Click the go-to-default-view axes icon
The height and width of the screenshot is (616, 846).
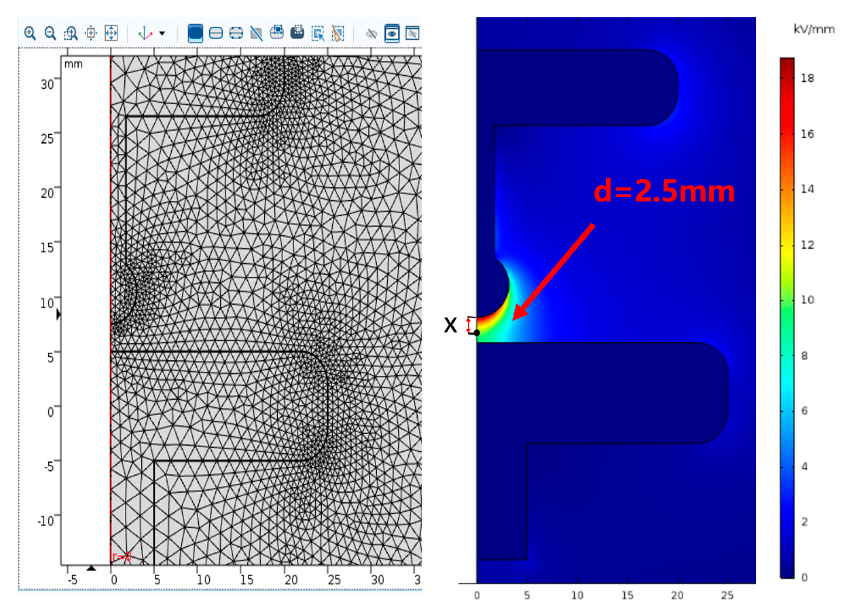[145, 33]
